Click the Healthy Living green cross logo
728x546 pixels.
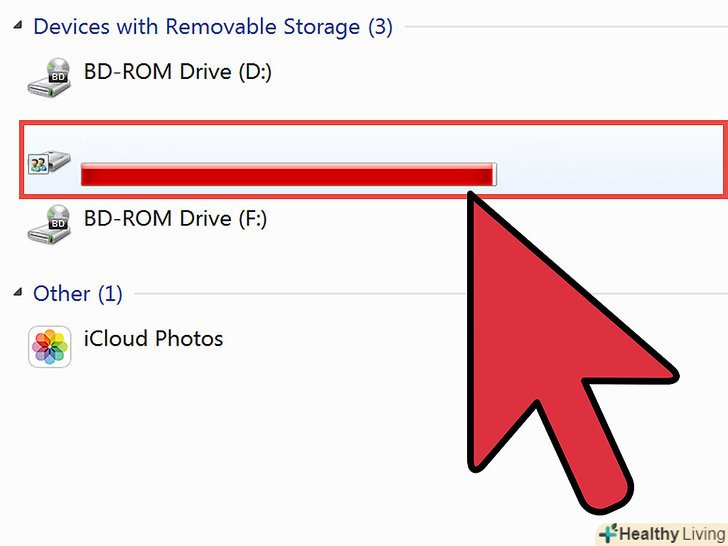click(606, 534)
